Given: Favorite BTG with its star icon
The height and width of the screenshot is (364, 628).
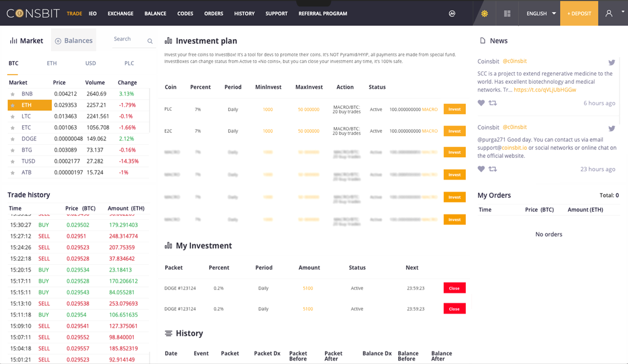Looking at the screenshot, I should pyautogui.click(x=12, y=150).
